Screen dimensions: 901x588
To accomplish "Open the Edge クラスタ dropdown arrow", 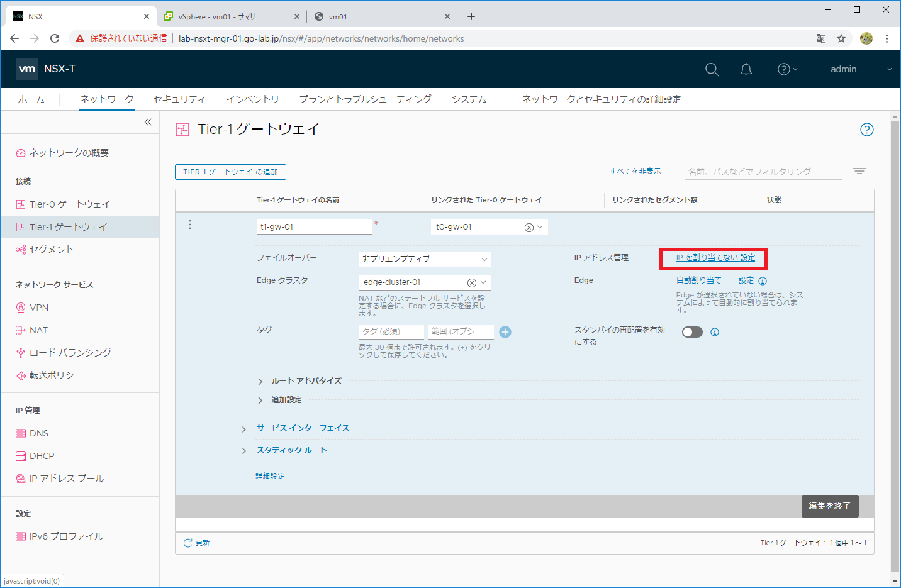I will tap(483, 282).
